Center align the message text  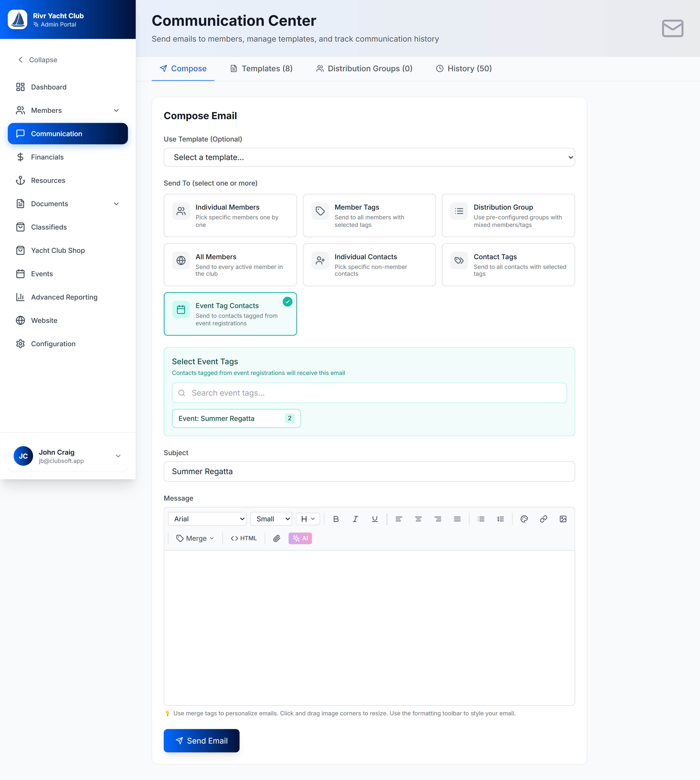(x=418, y=519)
